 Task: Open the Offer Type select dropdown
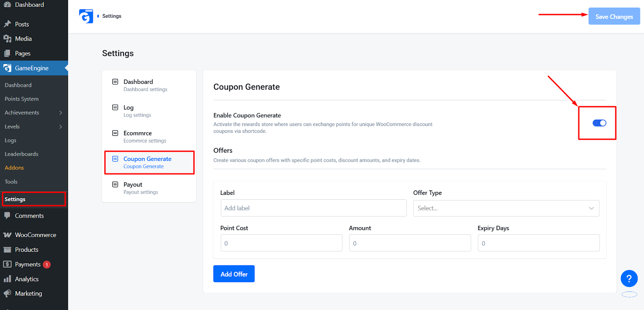tap(506, 208)
